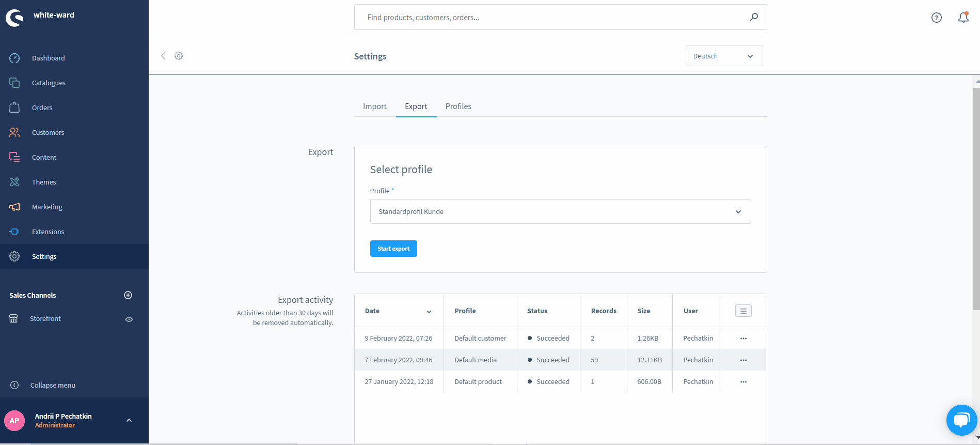Open actions menu for 27 January export
980x445 pixels.
tap(744, 382)
